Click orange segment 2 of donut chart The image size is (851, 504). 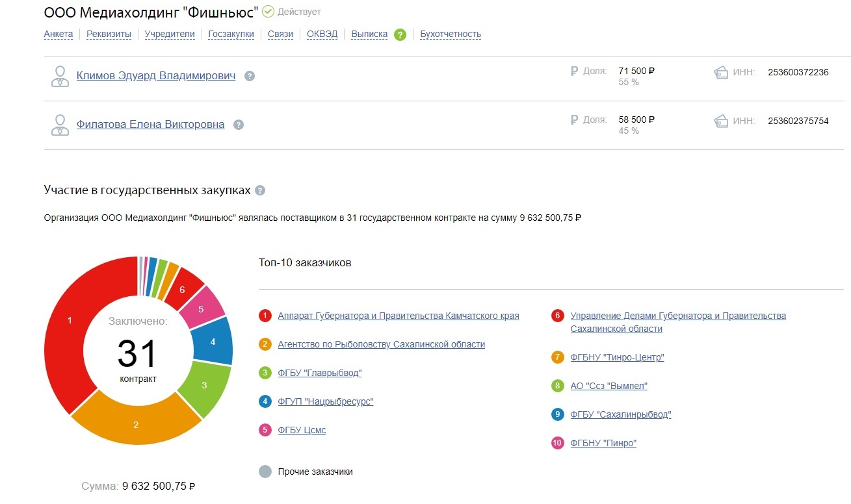pos(136,425)
